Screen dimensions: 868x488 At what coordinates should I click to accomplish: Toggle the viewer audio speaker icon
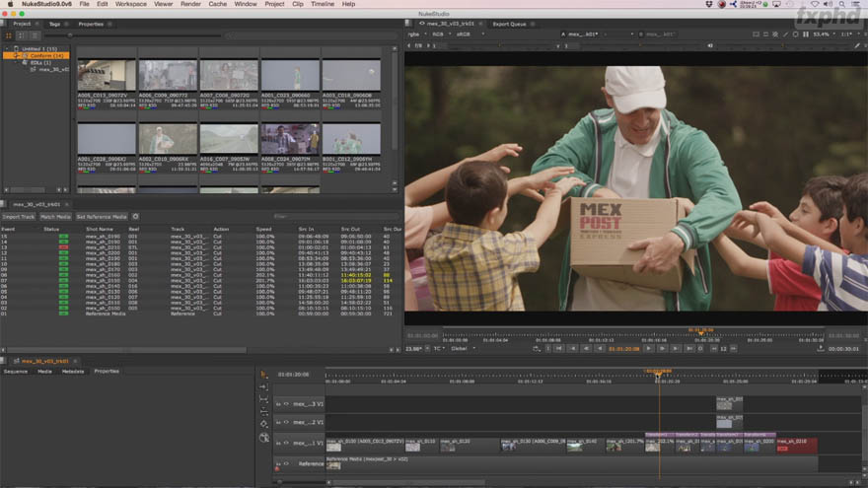point(709,46)
